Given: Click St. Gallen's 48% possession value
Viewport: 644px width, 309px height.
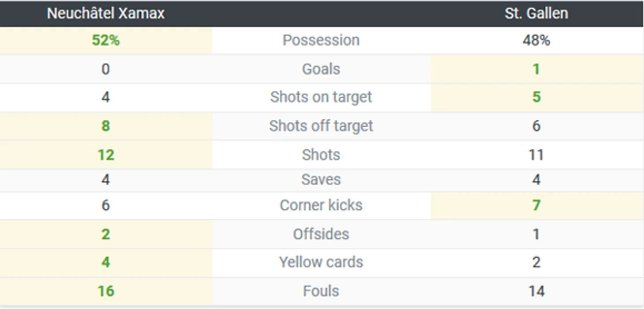Looking at the screenshot, I should pyautogui.click(x=536, y=40).
